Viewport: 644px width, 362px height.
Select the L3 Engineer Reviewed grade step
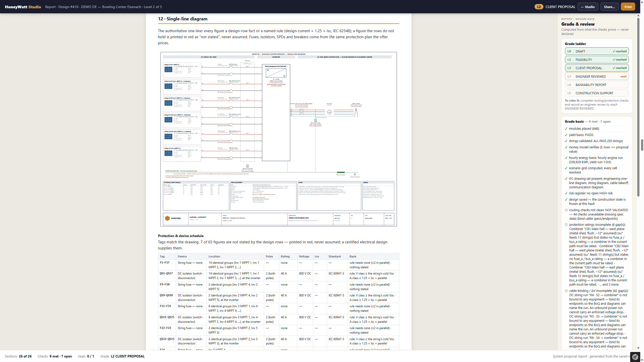pyautogui.click(x=597, y=76)
